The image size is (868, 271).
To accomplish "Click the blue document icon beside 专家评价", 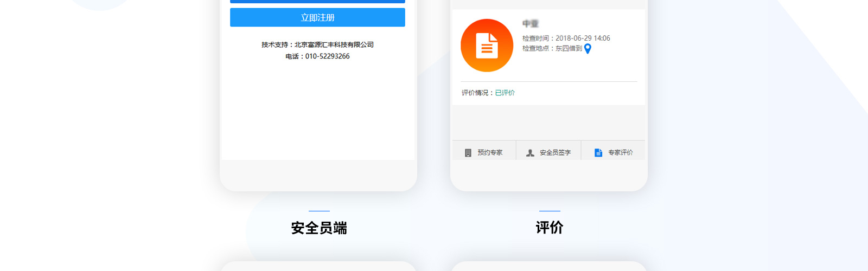I will click(x=598, y=153).
